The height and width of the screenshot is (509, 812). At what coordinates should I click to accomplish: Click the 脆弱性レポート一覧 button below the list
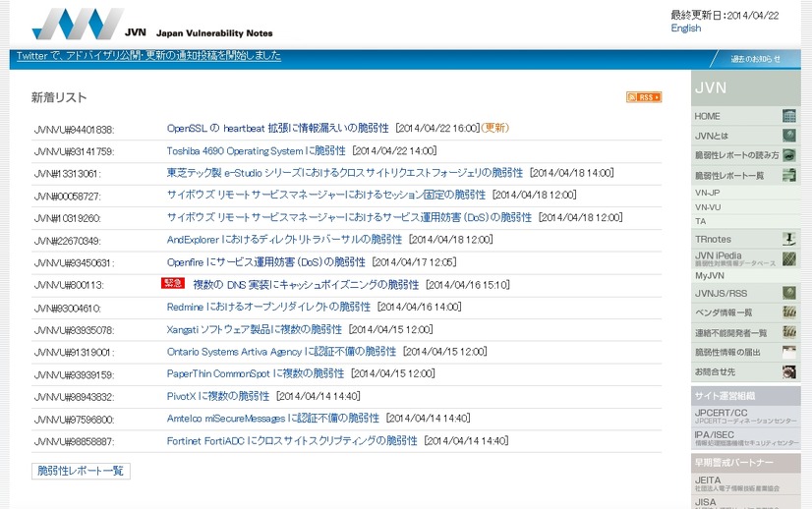81,471
